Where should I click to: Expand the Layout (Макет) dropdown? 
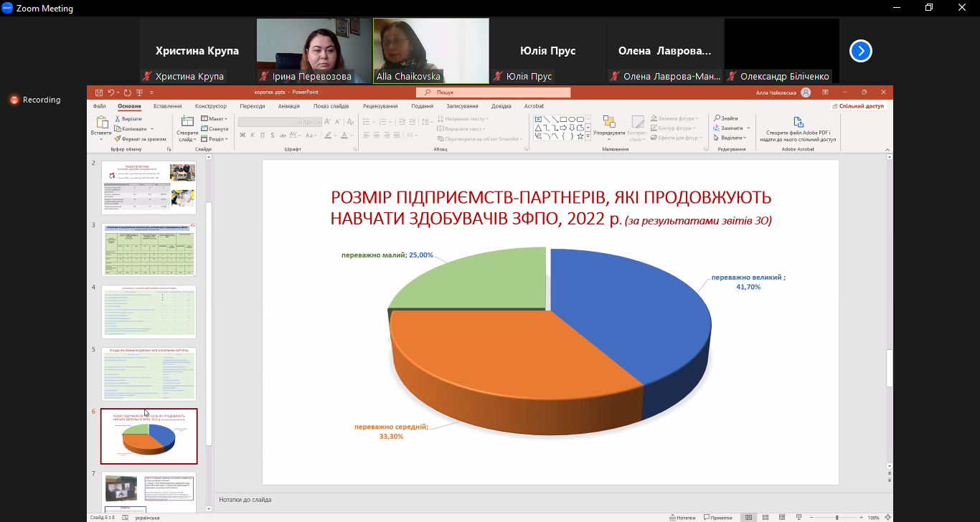(214, 118)
